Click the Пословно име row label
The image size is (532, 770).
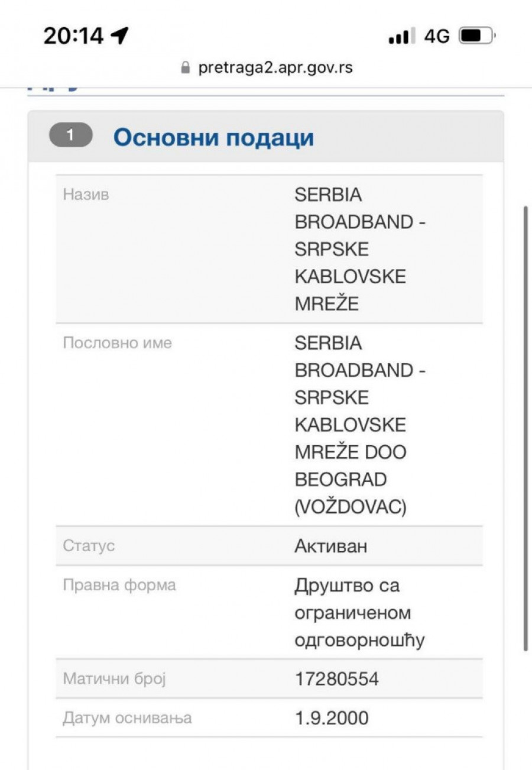point(117,343)
